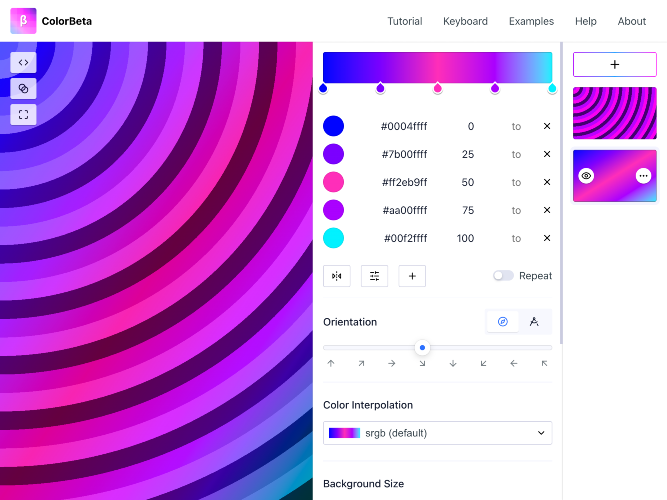Edit the #00f2ffff hex value field

[x=405, y=239]
